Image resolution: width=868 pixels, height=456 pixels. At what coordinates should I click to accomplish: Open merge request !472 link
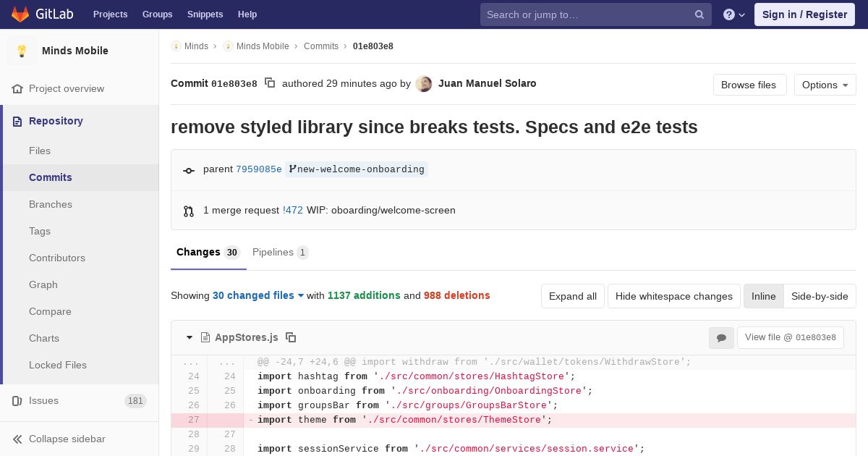pyautogui.click(x=293, y=210)
